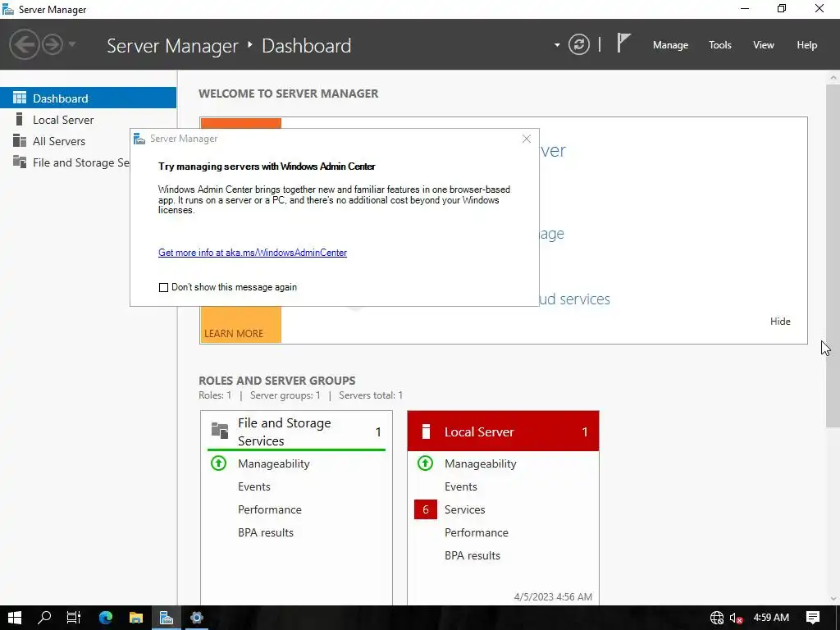Open the Settings gear on the taskbar

(197, 618)
